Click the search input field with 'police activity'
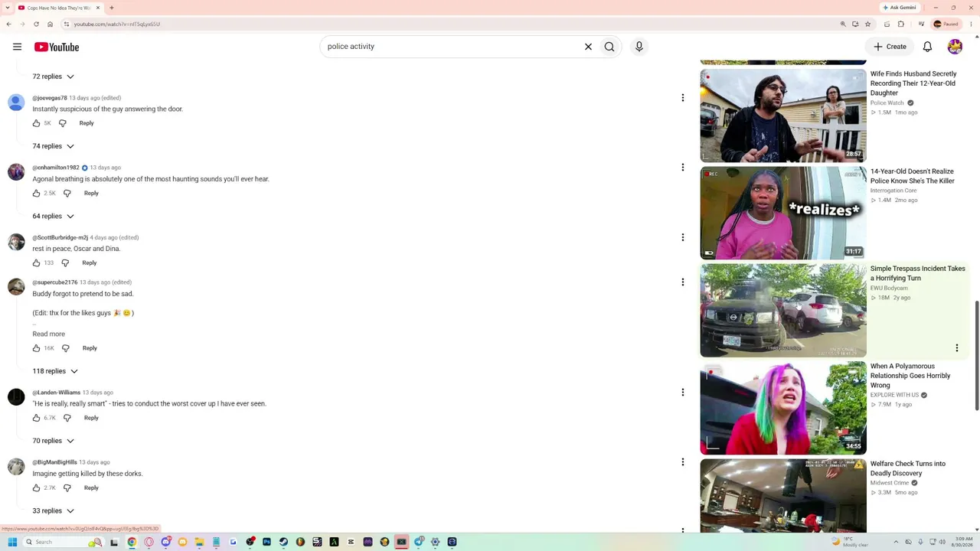The height and width of the screenshot is (551, 980). [x=452, y=47]
